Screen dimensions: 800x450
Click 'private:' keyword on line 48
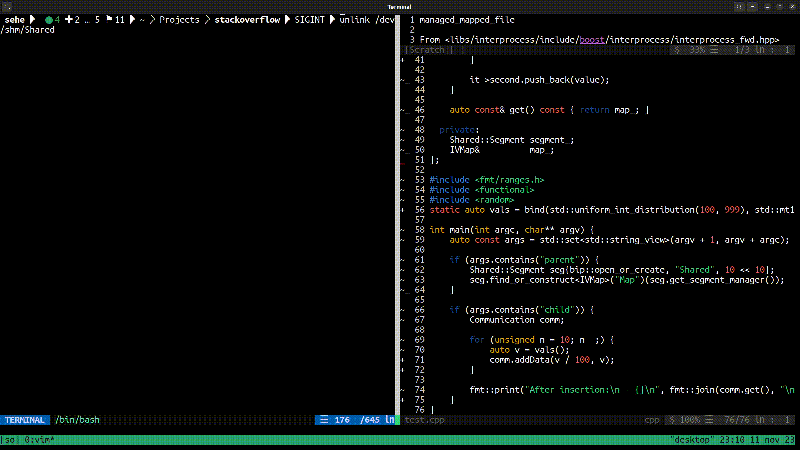tap(459, 130)
